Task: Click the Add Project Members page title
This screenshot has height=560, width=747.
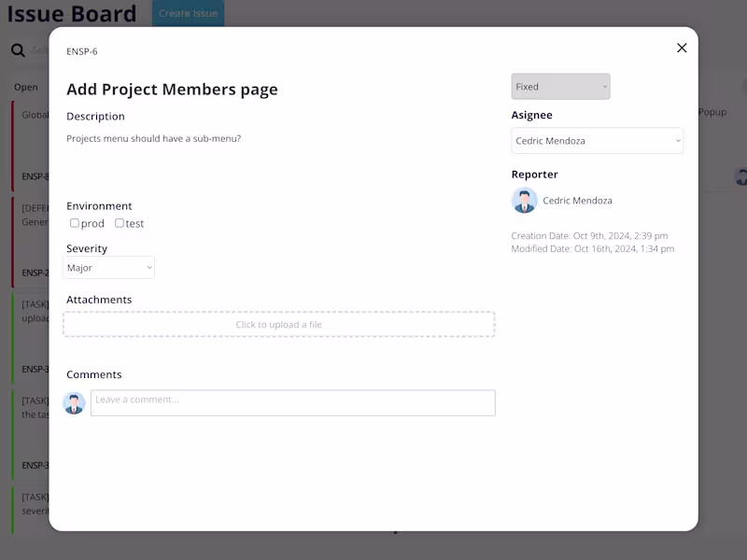Action: point(172,90)
